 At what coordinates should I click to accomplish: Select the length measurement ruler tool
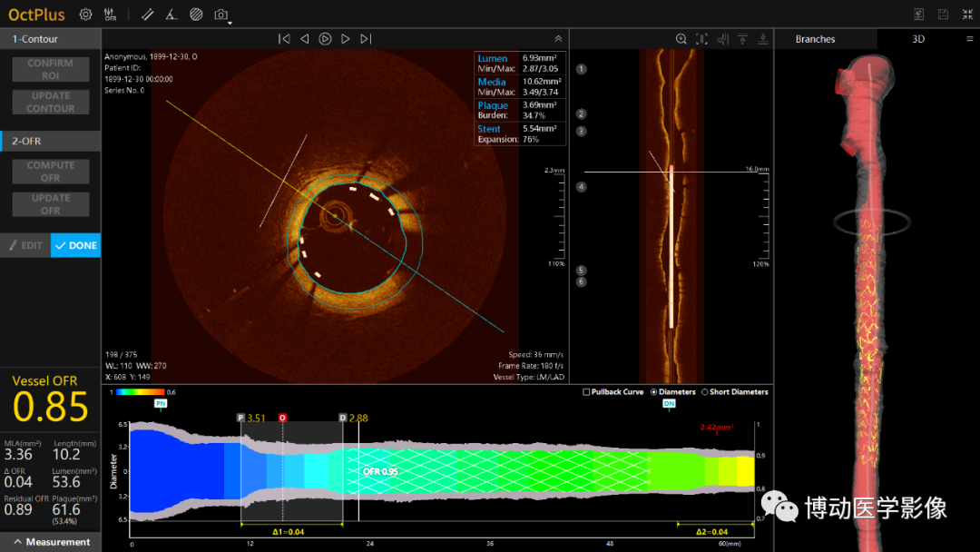click(x=148, y=15)
